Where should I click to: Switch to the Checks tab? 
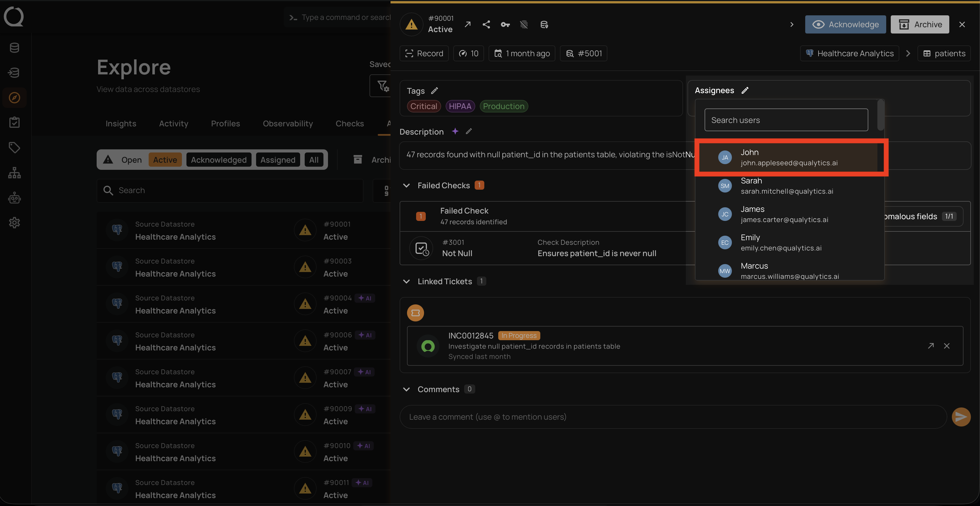click(x=350, y=124)
